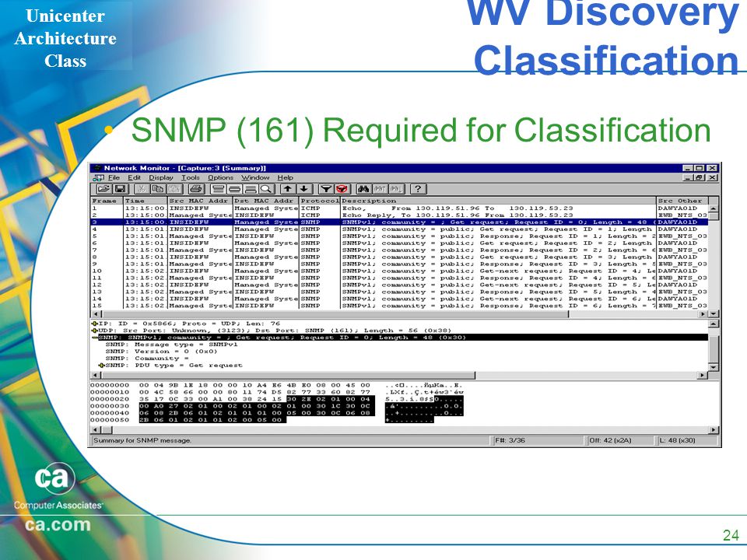This screenshot has width=747, height=560.
Task: Click the Paste clipboard toolbar icon
Action: tap(174, 189)
